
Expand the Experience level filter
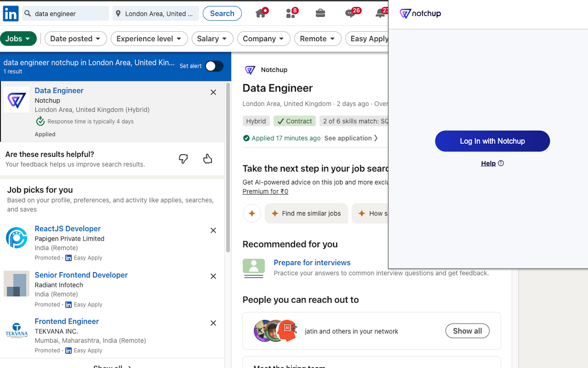coord(149,39)
